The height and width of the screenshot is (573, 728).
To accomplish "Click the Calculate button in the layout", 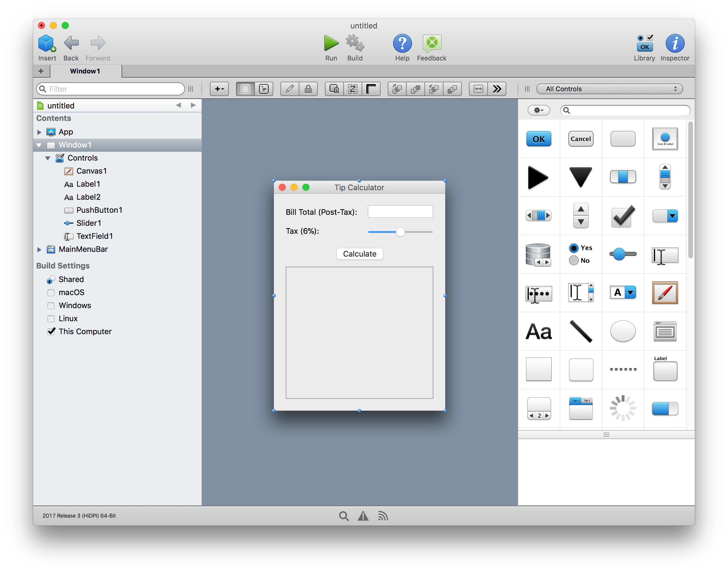I will [x=360, y=254].
